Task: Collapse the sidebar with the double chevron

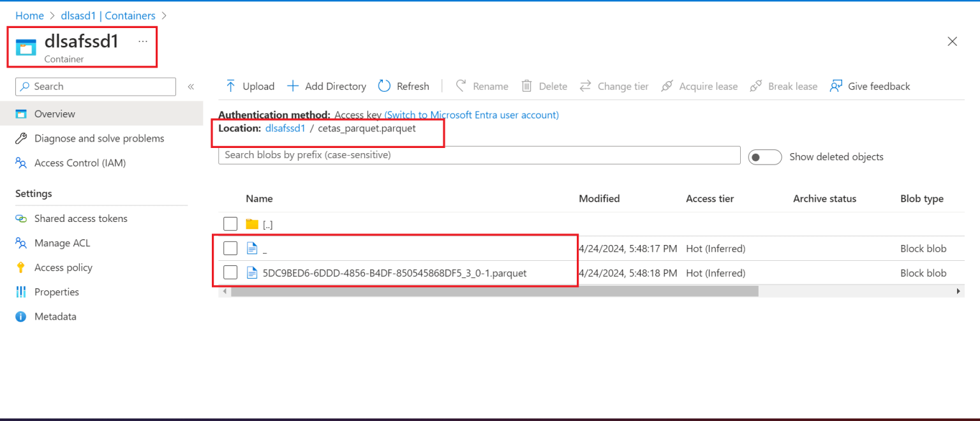Action: tap(191, 87)
